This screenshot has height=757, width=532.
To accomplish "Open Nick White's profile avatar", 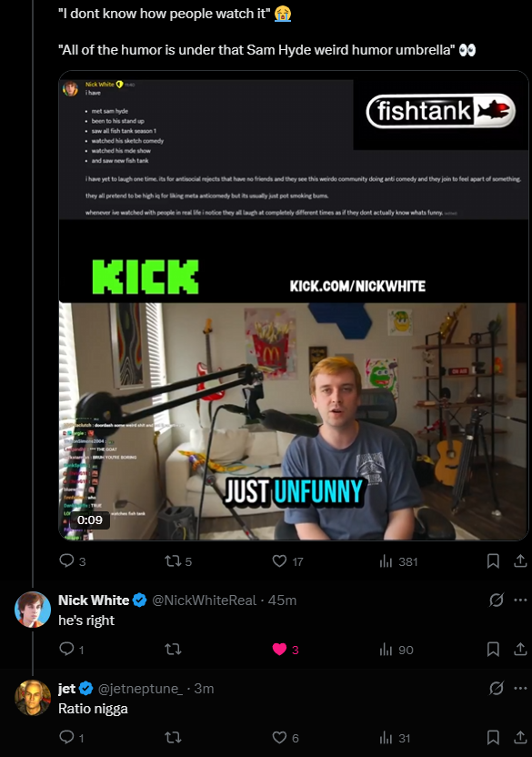I will click(x=33, y=610).
